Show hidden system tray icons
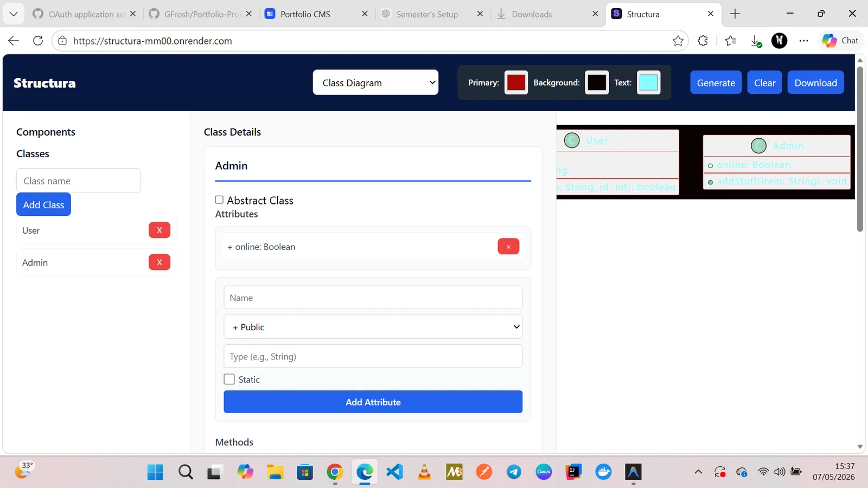 [698, 472]
